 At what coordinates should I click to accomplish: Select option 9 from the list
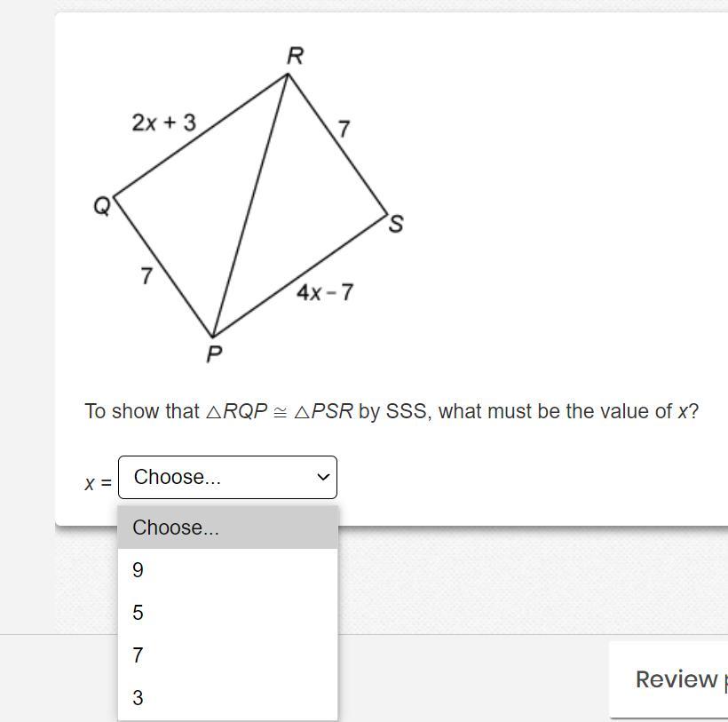(x=227, y=570)
